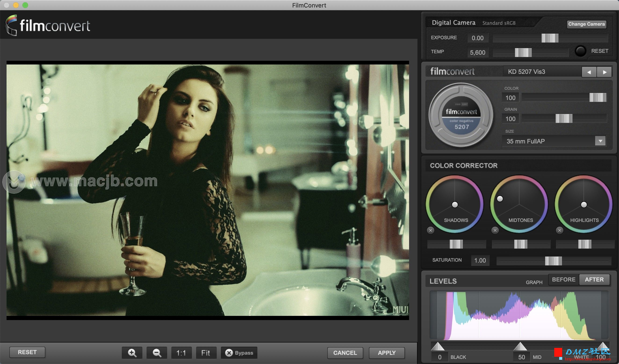The image size is (619, 364).
Task: Click the EXPOSURE slider handle
Action: coord(550,38)
